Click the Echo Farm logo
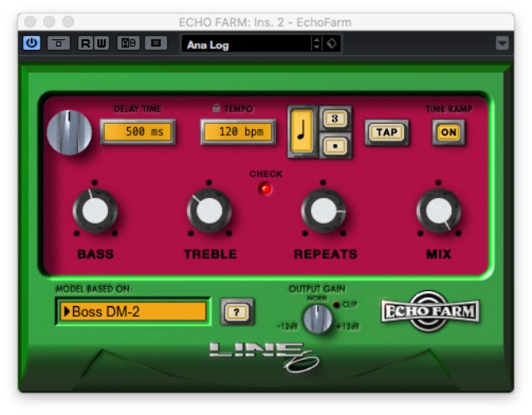 [x=431, y=311]
